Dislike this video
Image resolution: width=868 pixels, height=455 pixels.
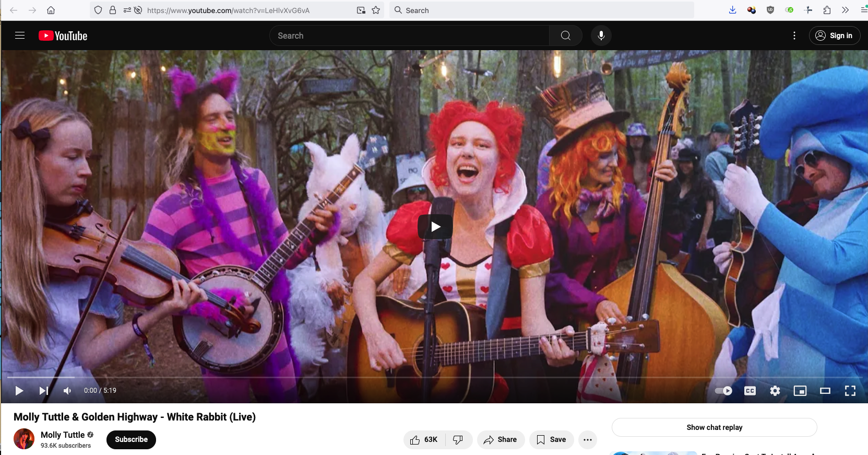[458, 440]
